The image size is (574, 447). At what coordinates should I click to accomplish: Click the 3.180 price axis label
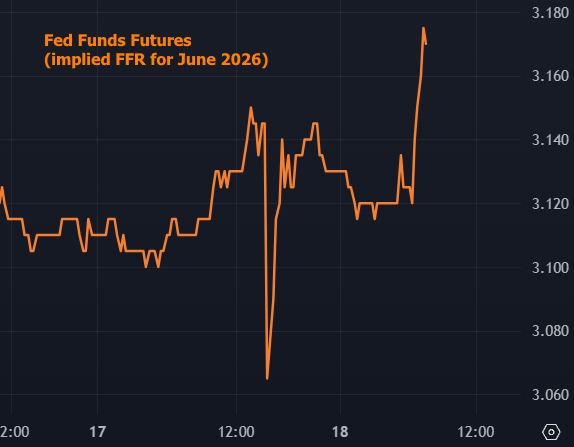click(550, 13)
